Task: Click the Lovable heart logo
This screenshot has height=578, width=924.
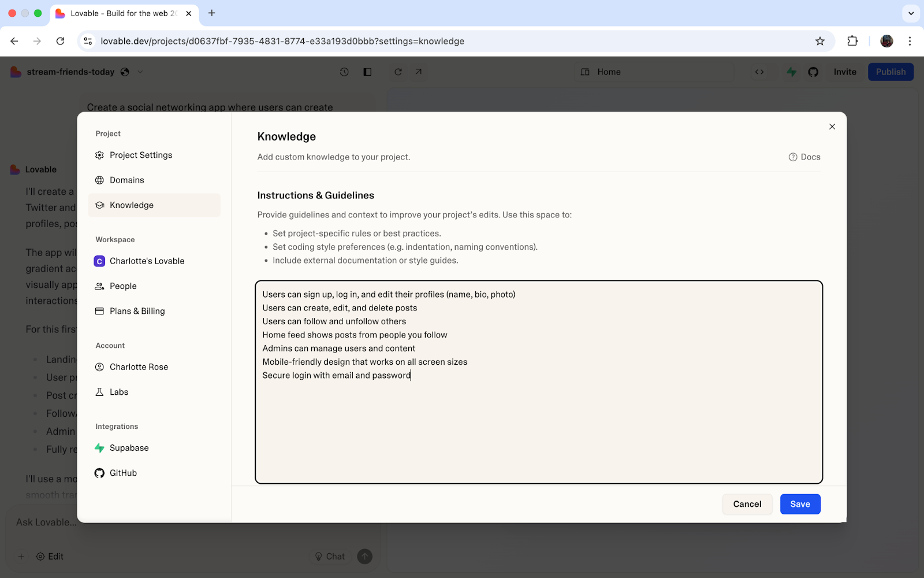Action: coord(16,72)
